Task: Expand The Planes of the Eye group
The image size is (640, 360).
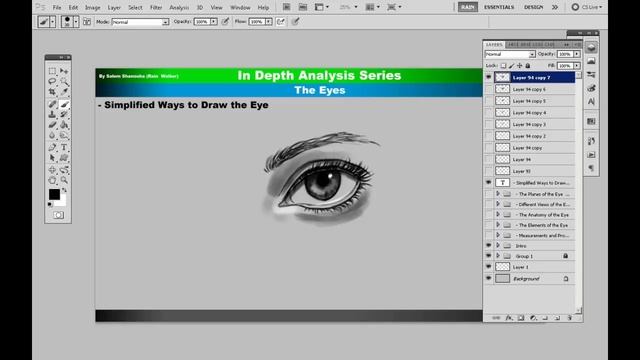Action: pyautogui.click(x=498, y=194)
